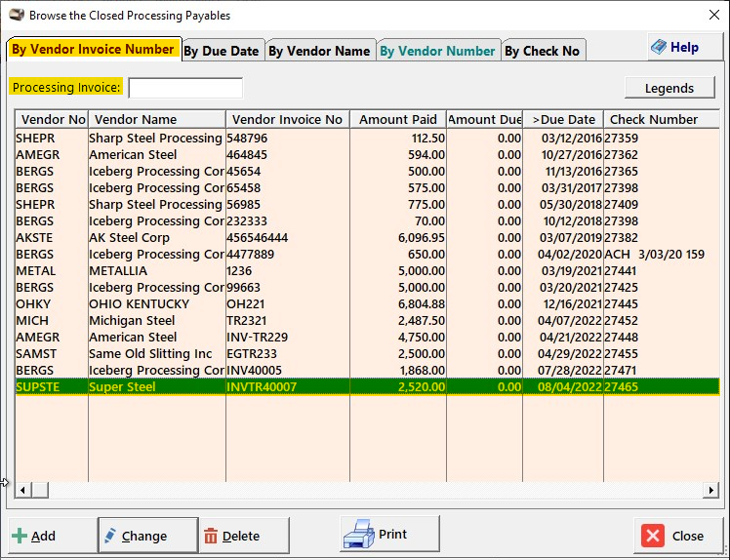Select Same Old Slitting Inc row
The height and width of the screenshot is (560, 730).
coord(367,354)
